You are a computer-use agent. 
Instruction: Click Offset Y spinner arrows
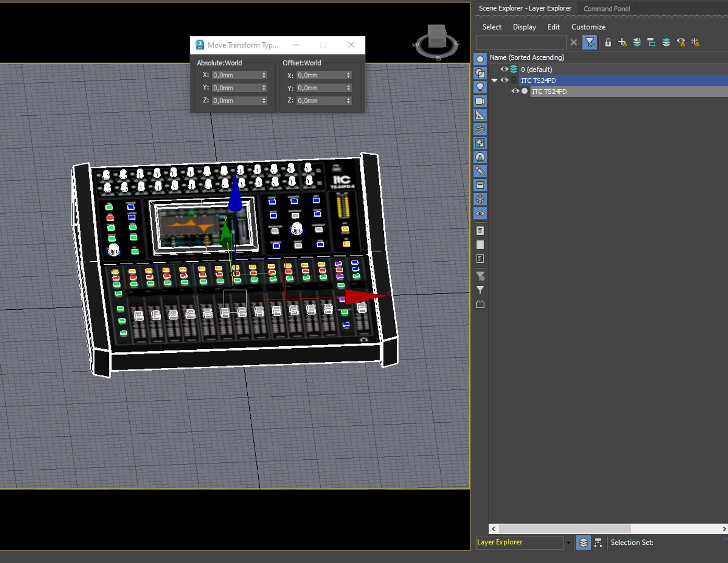coord(348,88)
